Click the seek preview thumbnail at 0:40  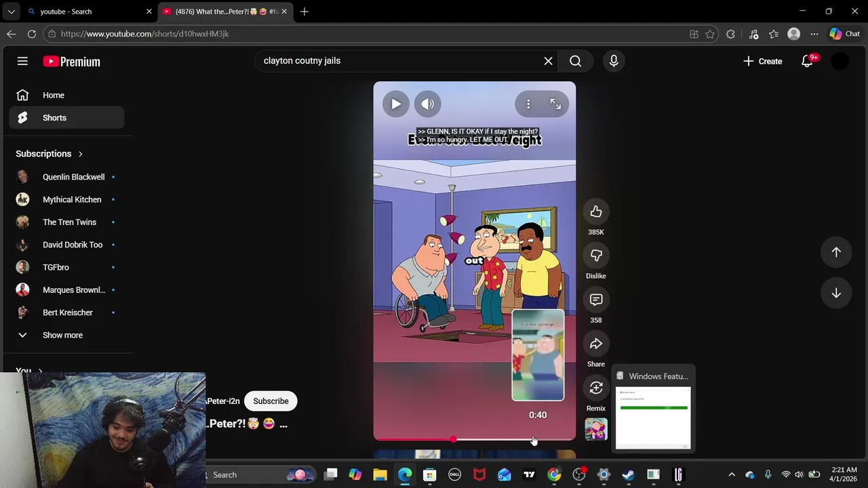[x=538, y=356]
